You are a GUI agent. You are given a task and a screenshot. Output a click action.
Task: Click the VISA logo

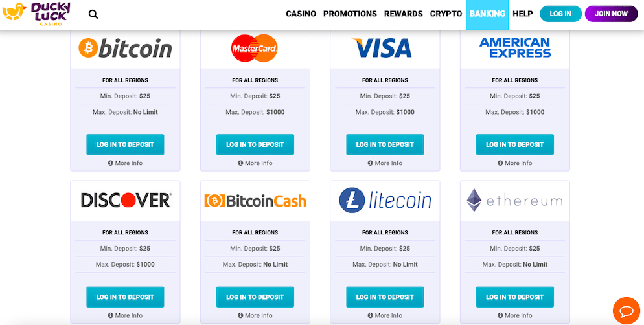pos(382,48)
